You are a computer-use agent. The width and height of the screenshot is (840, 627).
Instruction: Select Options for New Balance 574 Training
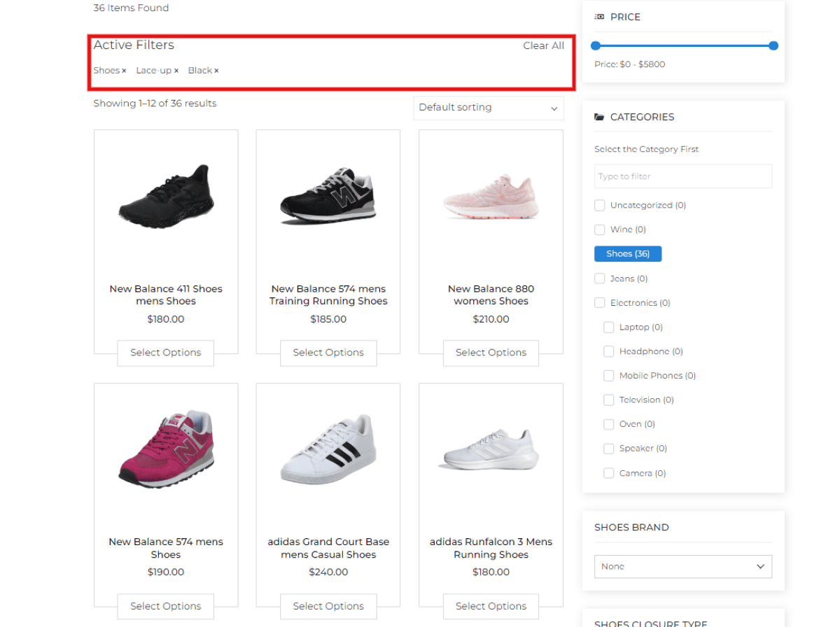click(328, 353)
